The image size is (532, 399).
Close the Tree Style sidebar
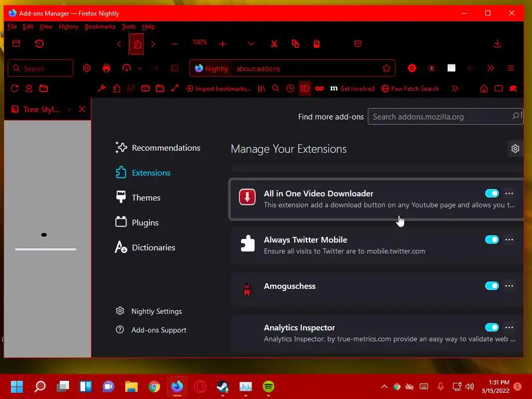pyautogui.click(x=82, y=109)
